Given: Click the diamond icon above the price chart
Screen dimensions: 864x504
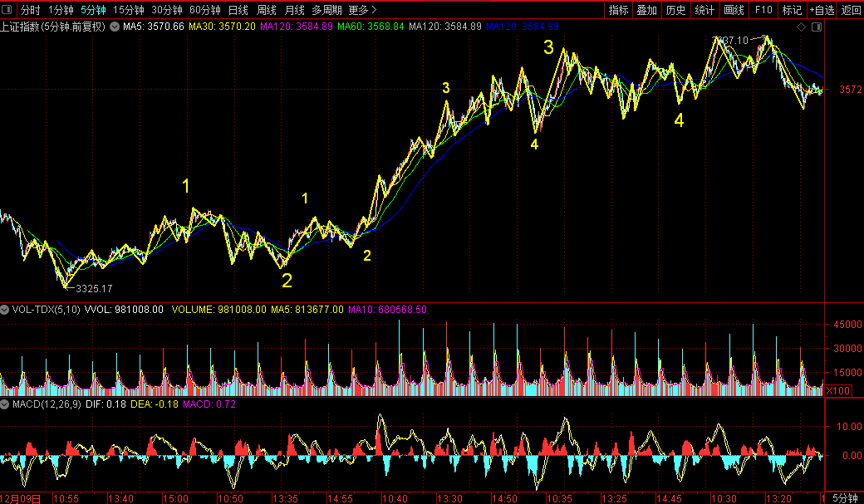Looking at the screenshot, I should 801,27.
